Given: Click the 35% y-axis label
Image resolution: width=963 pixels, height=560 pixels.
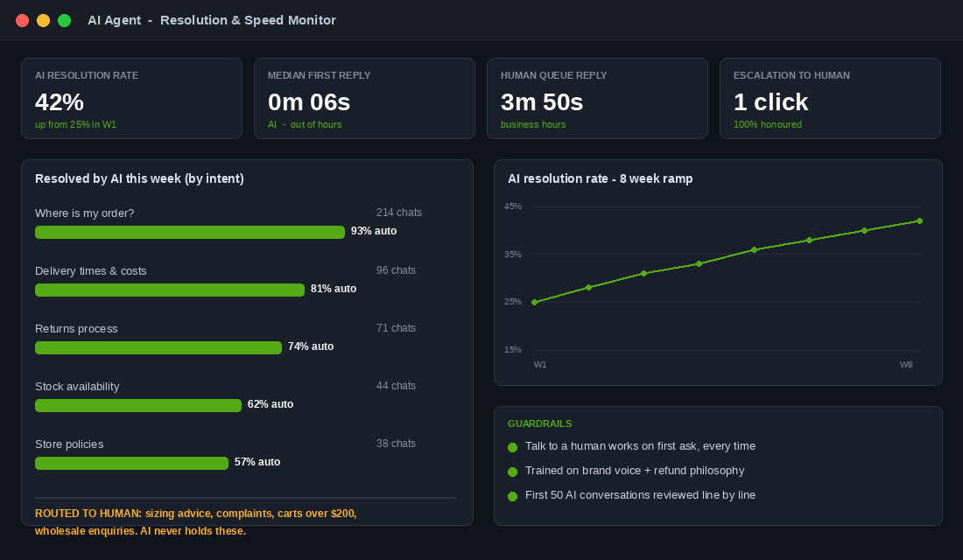Looking at the screenshot, I should (513, 255).
